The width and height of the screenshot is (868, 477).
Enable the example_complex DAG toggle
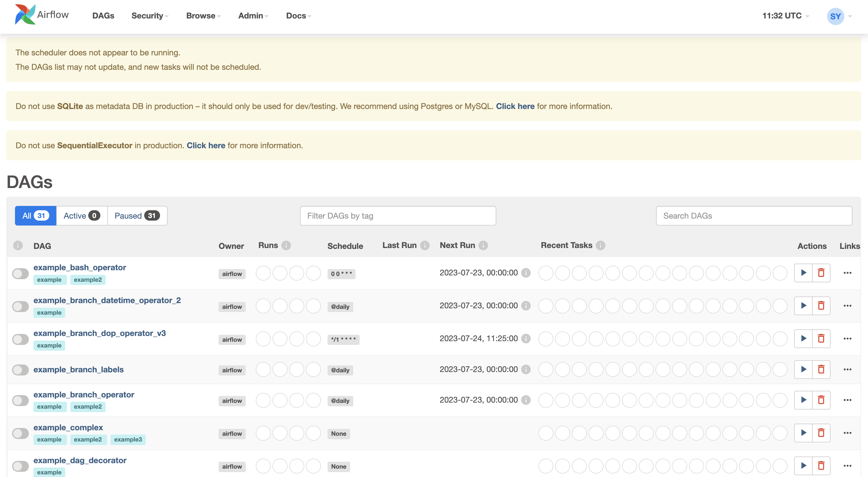coord(20,433)
